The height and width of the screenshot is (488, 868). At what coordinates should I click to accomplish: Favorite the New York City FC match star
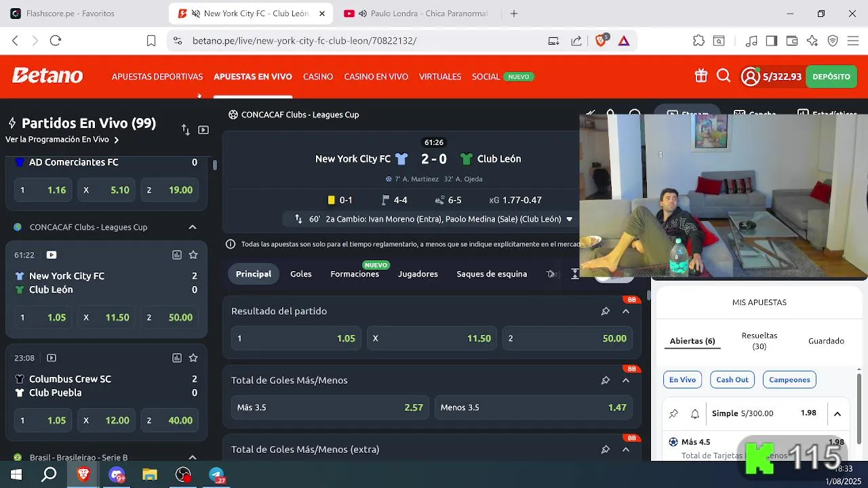(193, 255)
